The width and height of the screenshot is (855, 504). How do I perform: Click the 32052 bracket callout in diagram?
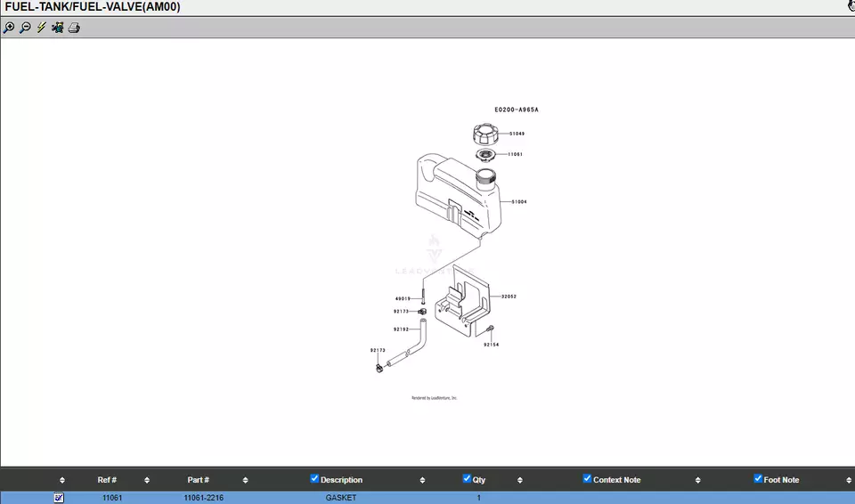tap(509, 297)
